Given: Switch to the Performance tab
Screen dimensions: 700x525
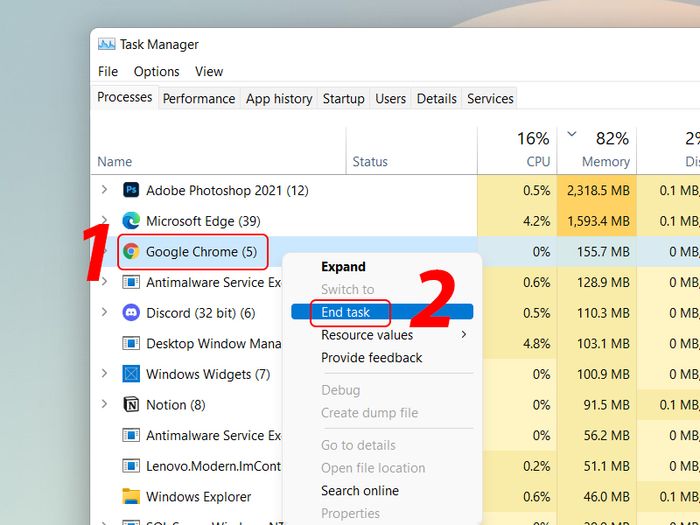Looking at the screenshot, I should [x=199, y=98].
